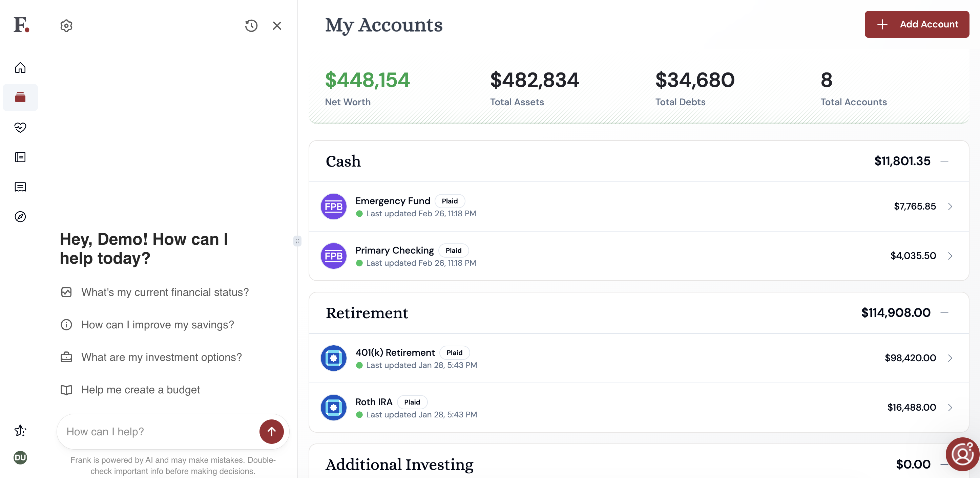Click the $7,765.85 balance
Screen dimensions: 980x478
coord(915,207)
